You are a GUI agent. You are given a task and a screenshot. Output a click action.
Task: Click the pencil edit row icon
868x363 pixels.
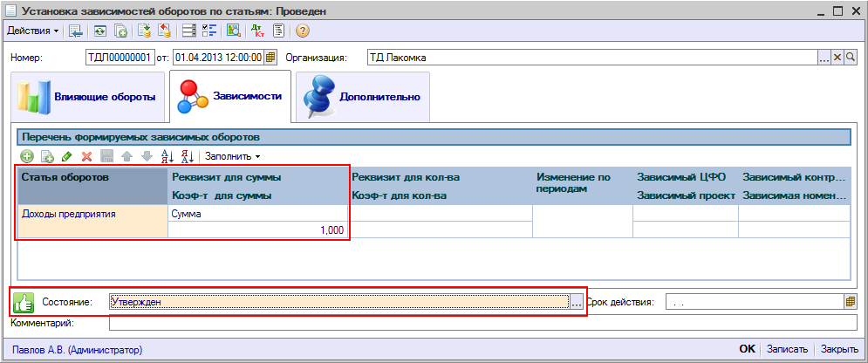click(67, 156)
